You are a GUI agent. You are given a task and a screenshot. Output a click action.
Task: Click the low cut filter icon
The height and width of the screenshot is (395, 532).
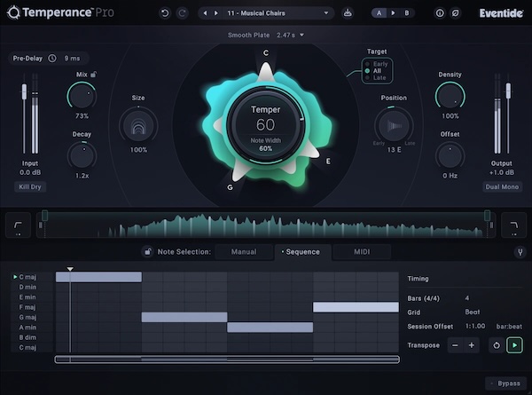click(x=19, y=225)
